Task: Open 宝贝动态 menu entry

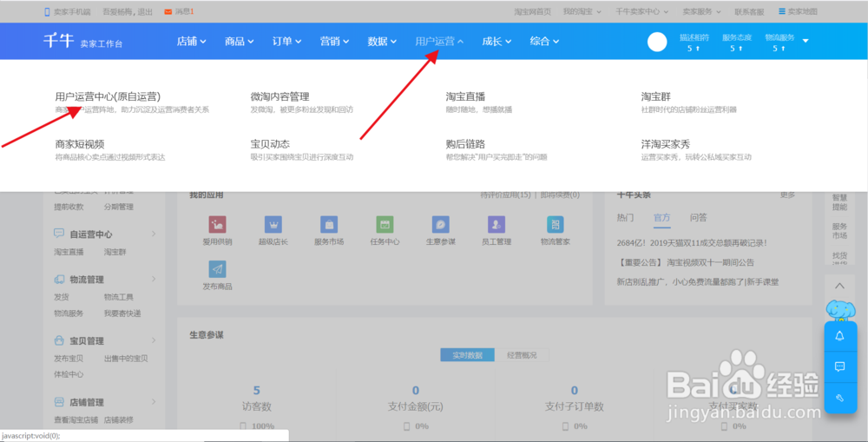Action: (270, 144)
